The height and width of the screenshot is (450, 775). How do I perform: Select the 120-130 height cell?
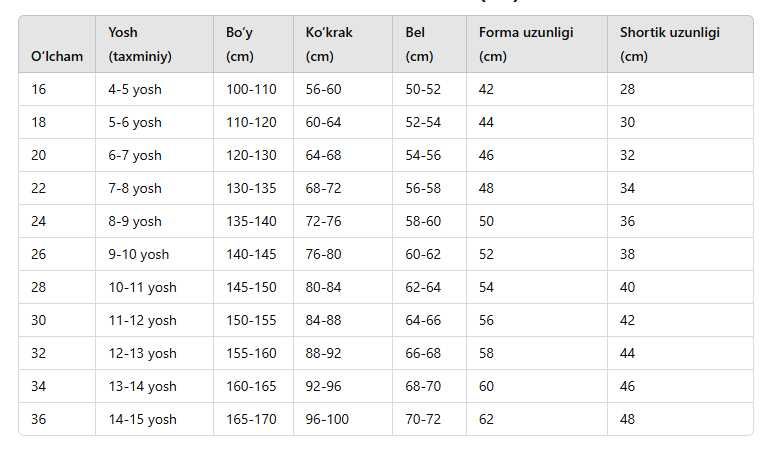tap(251, 155)
